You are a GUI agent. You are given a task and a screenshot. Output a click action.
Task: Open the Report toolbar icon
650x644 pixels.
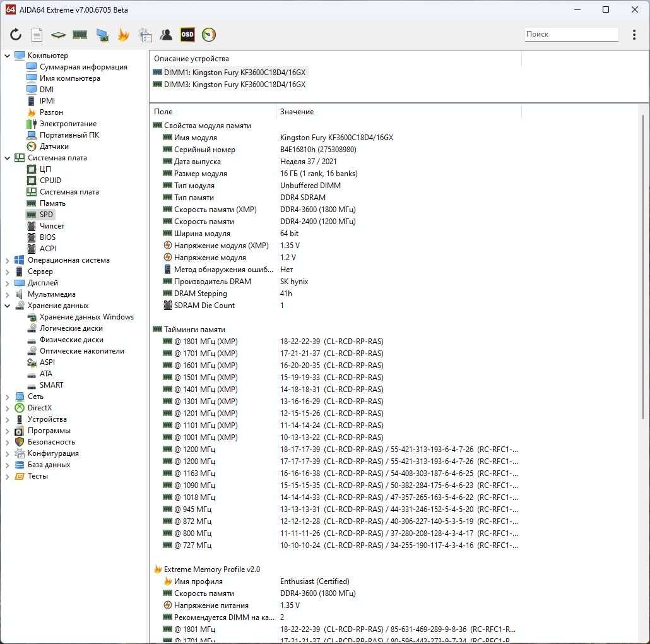37,35
